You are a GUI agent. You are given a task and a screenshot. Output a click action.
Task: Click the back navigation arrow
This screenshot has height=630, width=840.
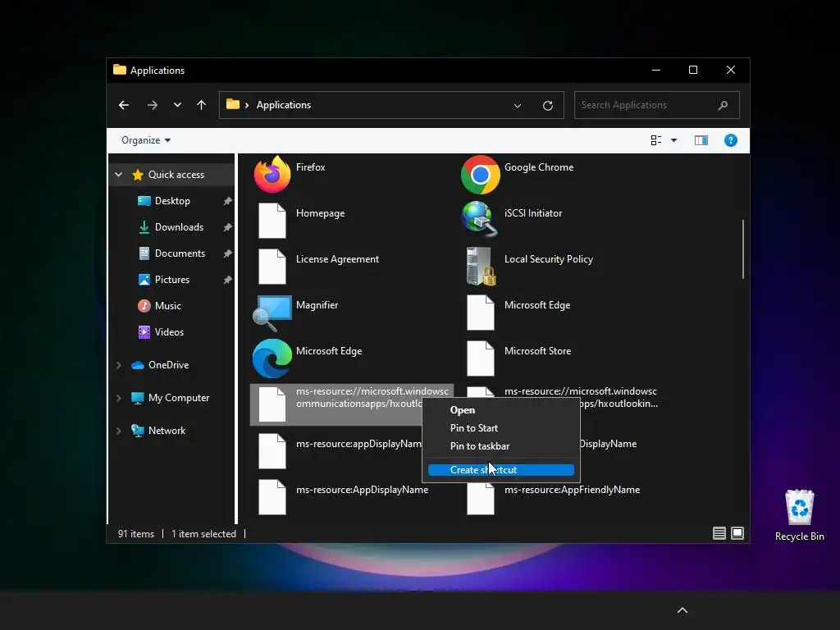click(x=124, y=105)
